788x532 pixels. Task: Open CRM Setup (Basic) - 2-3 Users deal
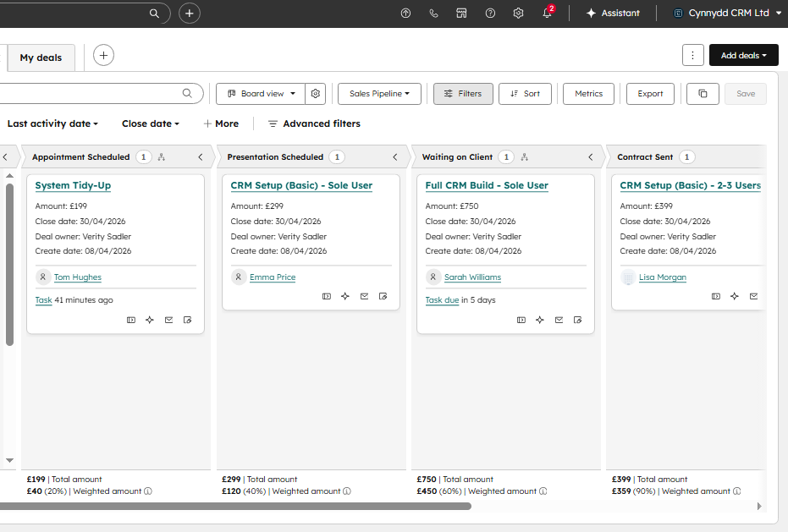point(691,185)
